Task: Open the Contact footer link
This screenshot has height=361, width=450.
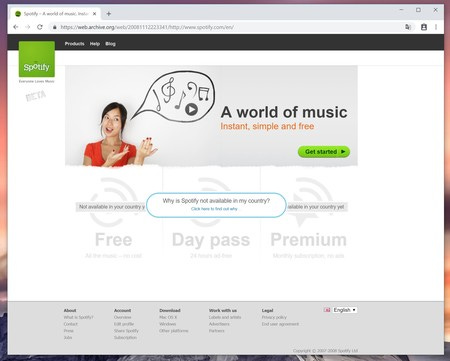Action: click(70, 324)
